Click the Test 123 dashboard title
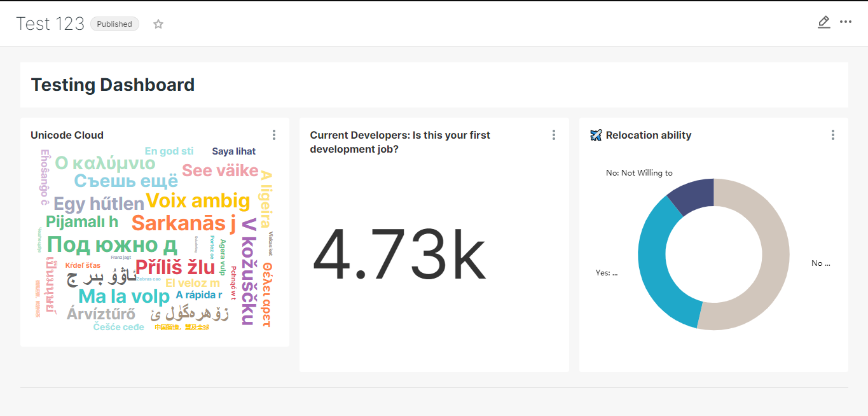868x416 pixels. [x=50, y=24]
